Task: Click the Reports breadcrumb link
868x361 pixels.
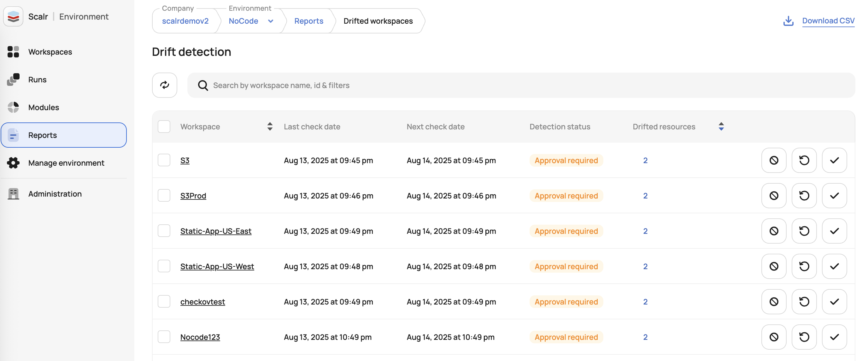Action: pyautogui.click(x=308, y=21)
